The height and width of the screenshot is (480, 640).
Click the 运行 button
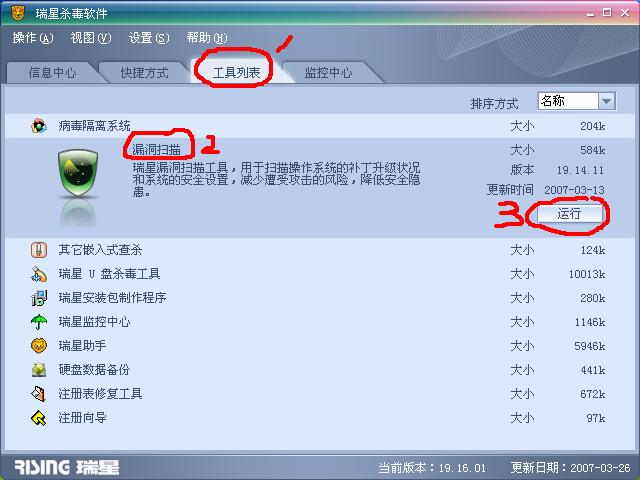[x=569, y=213]
